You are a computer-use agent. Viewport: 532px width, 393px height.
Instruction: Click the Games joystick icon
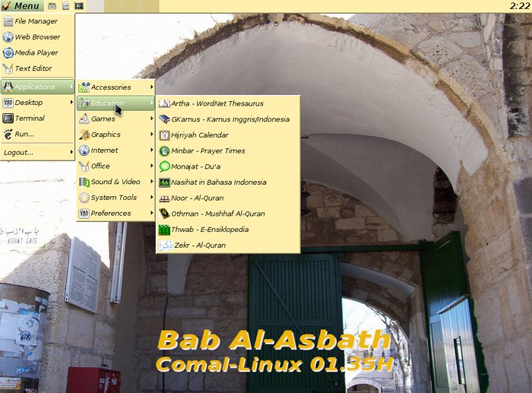click(84, 119)
